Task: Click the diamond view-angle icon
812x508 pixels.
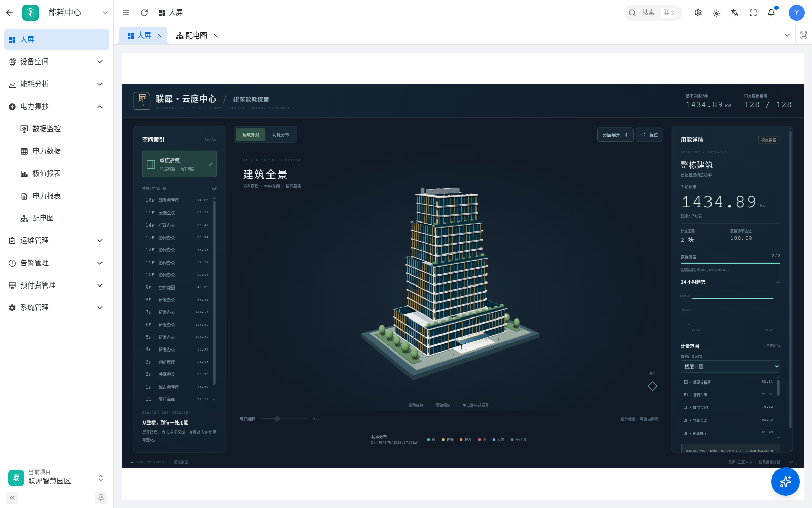Action: pyautogui.click(x=653, y=386)
